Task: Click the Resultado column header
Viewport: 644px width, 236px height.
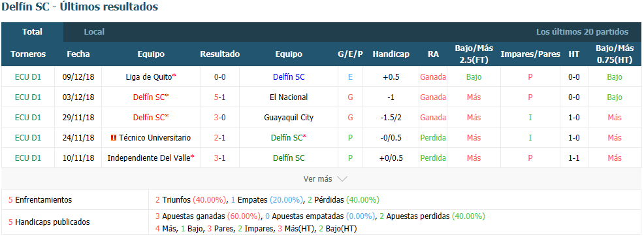Action: 219,54
